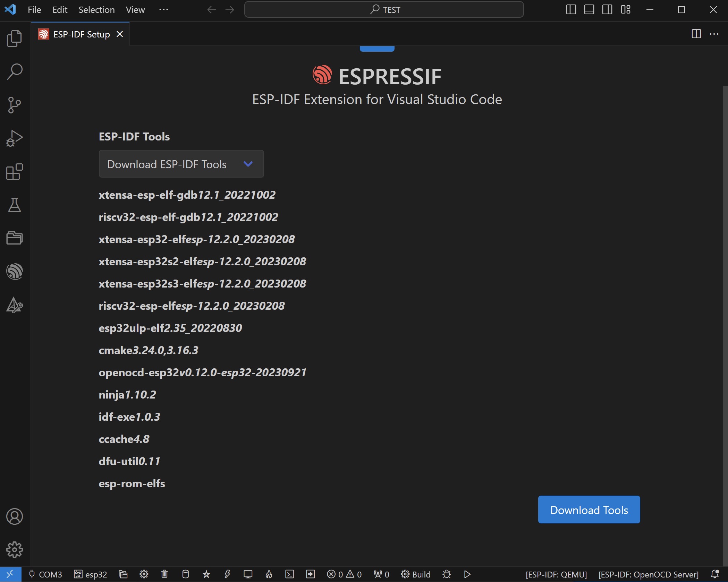
Task: Click the lightning flash icon in status bar
Action: click(x=227, y=574)
